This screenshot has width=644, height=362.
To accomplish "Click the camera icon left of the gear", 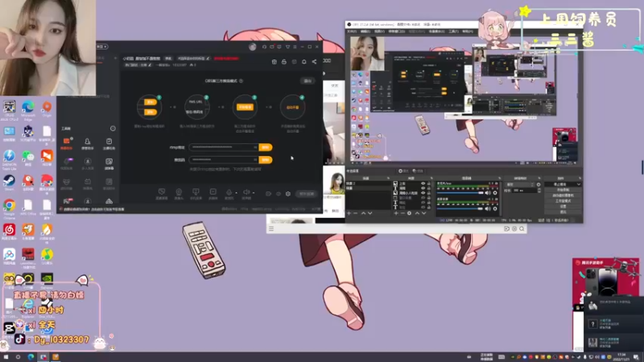I will 268,194.
